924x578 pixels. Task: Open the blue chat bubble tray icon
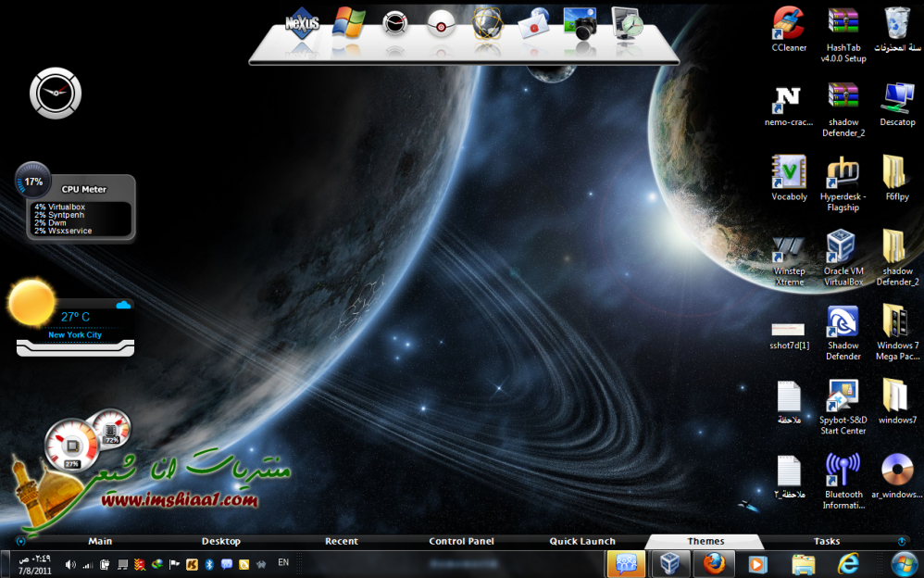point(226,564)
